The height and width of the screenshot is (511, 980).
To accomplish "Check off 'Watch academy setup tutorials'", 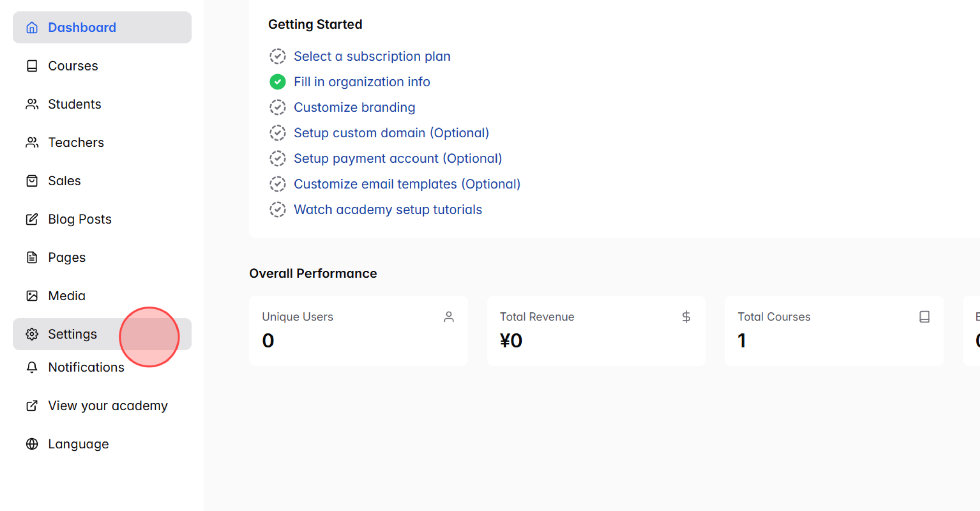I will click(x=278, y=209).
